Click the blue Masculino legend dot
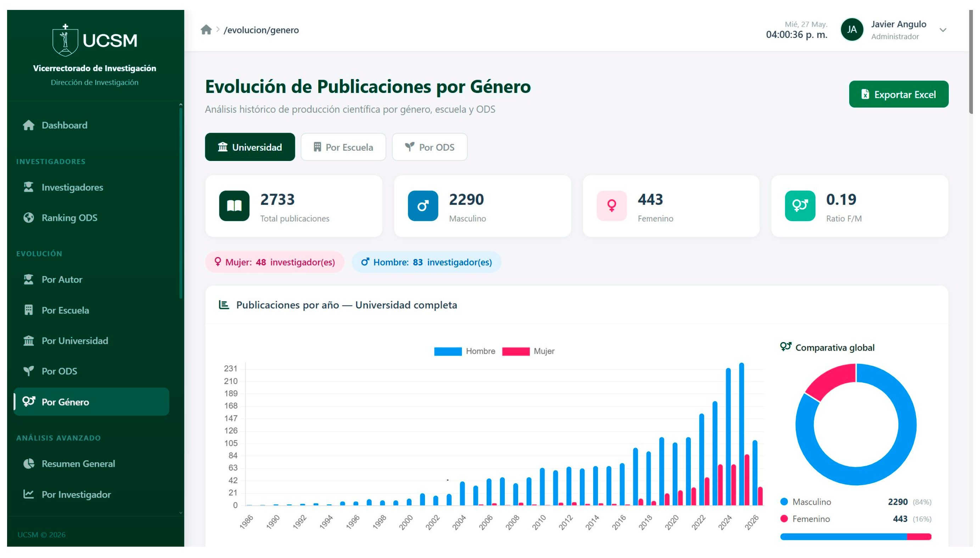Viewport: 980px width, 558px height. [x=784, y=502]
